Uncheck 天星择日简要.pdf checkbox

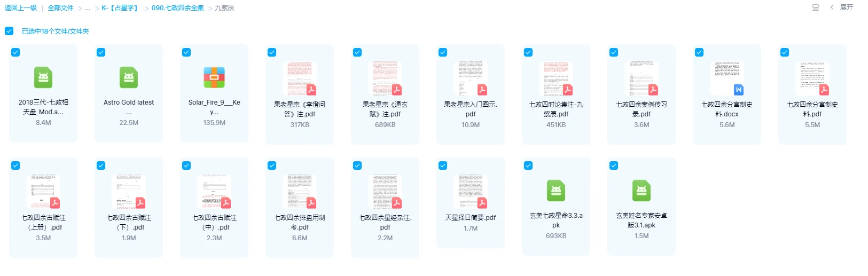443,165
